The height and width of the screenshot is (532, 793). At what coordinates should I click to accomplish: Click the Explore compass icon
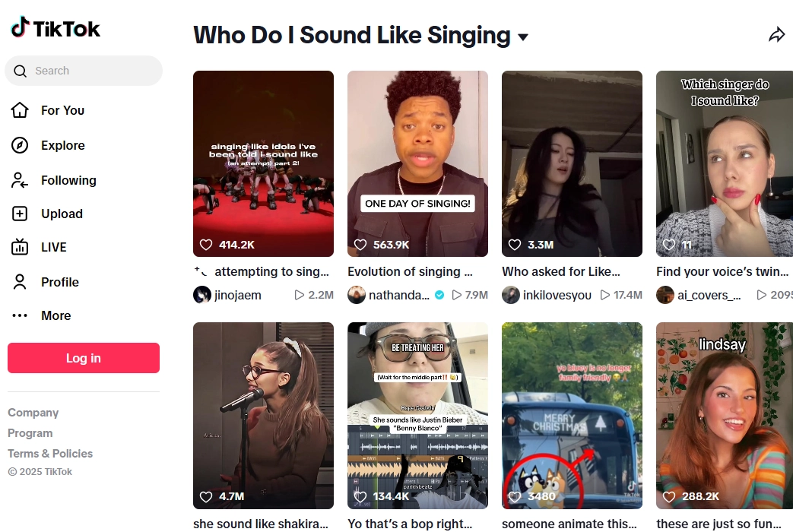tap(20, 145)
